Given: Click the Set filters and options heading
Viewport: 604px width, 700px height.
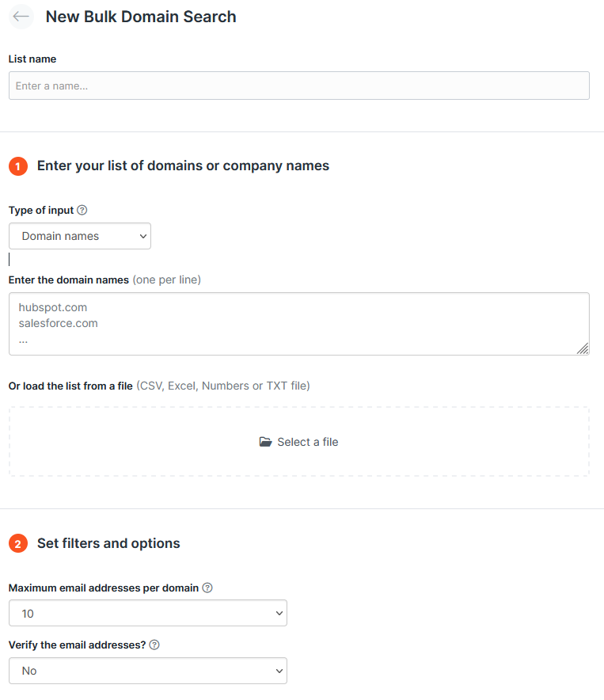Looking at the screenshot, I should [x=108, y=543].
